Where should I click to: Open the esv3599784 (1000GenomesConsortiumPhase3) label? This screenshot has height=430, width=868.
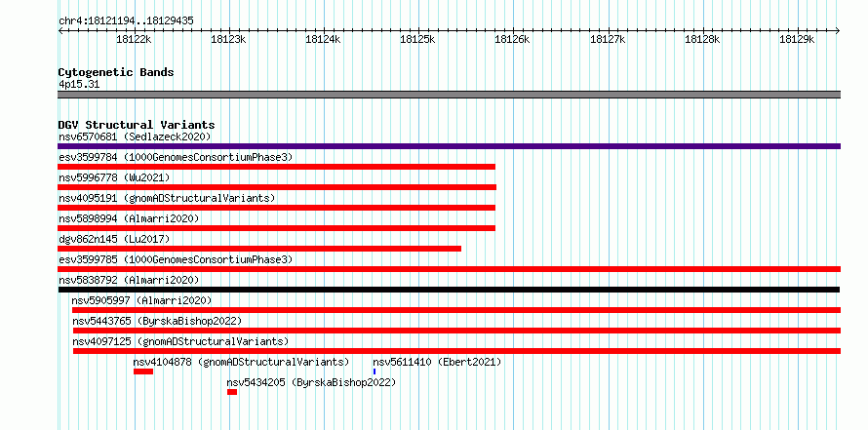(x=176, y=157)
